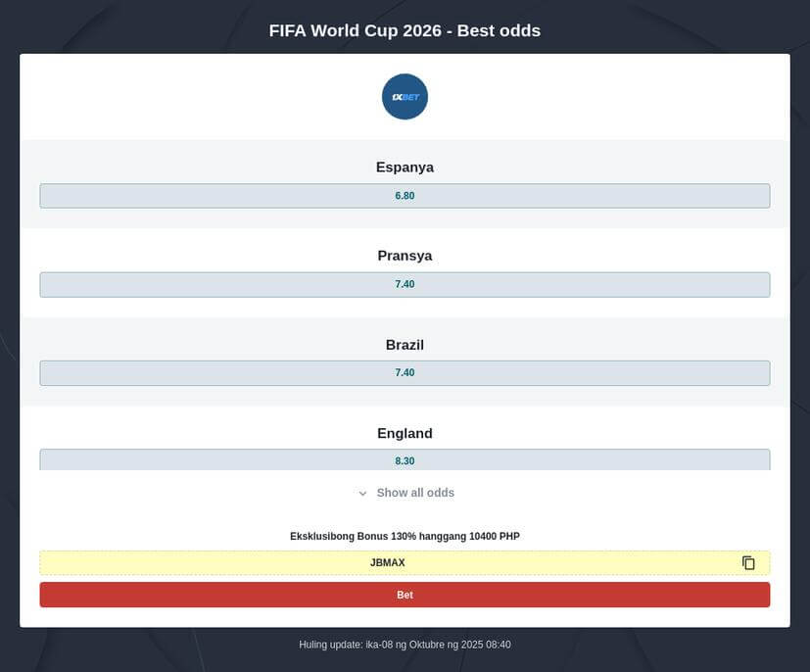This screenshot has height=672, width=810.
Task: Click the Espanya team heading
Action: pyautogui.click(x=405, y=168)
